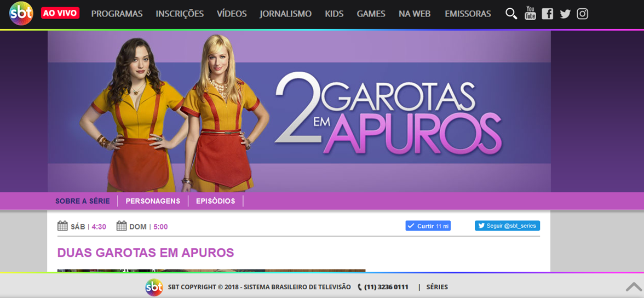Switch to the PERSONAGENS tab
The height and width of the screenshot is (298, 644).
153,201
